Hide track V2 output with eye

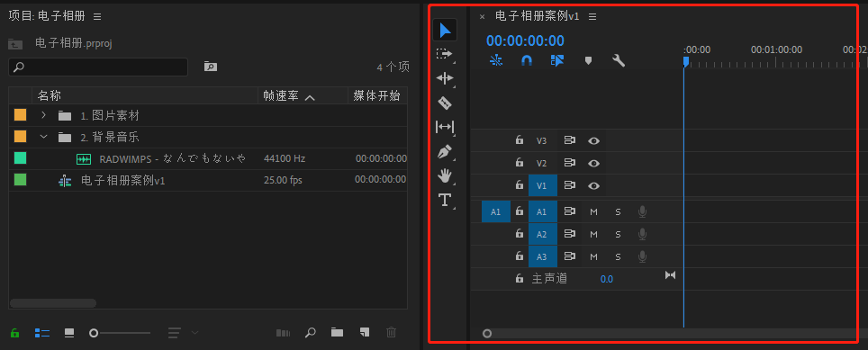594,163
